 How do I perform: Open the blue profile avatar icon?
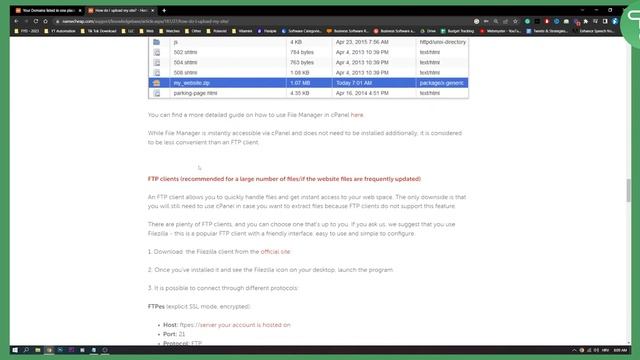(x=615, y=21)
